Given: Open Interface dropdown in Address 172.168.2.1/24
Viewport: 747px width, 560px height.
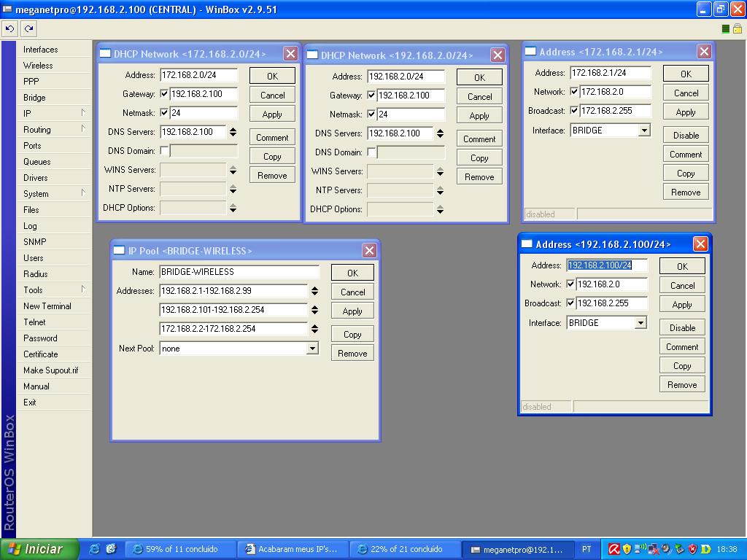Looking at the screenshot, I should [645, 131].
